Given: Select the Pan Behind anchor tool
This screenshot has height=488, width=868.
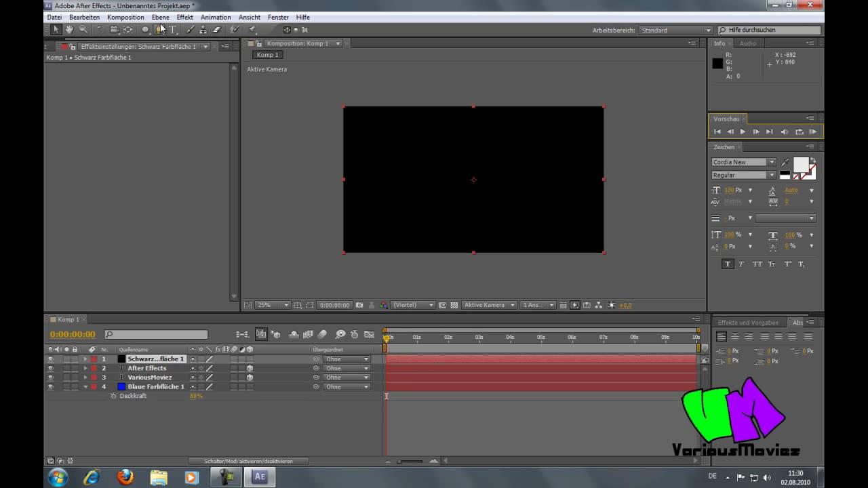Looking at the screenshot, I should (x=127, y=30).
